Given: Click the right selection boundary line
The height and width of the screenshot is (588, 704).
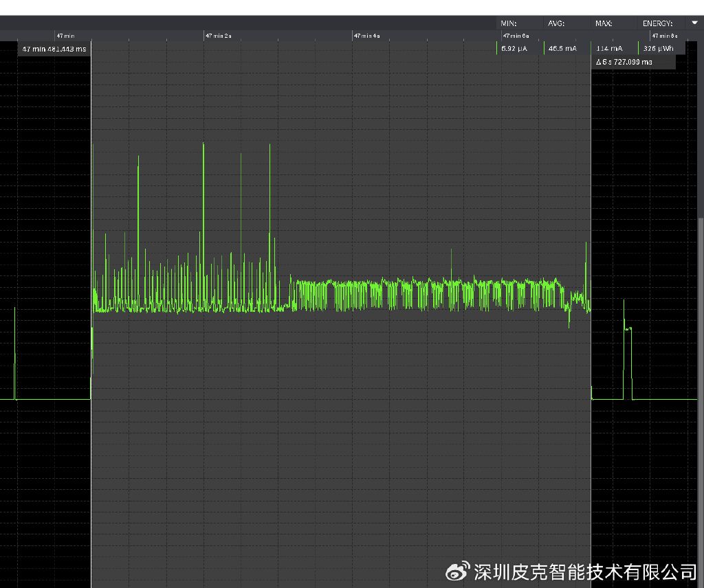Looking at the screenshot, I should point(591,314).
